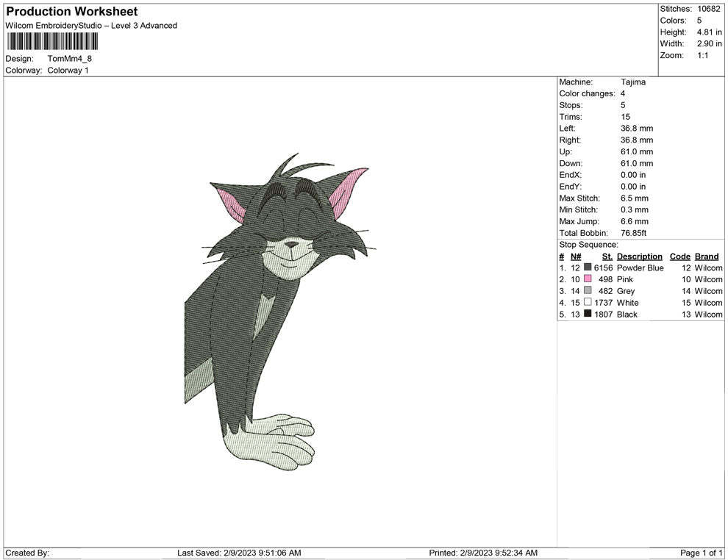Click 'Wilcom EmbroideryStudio – Level 3 Advanced' text
The width and height of the screenshot is (728, 560).
pos(91,26)
